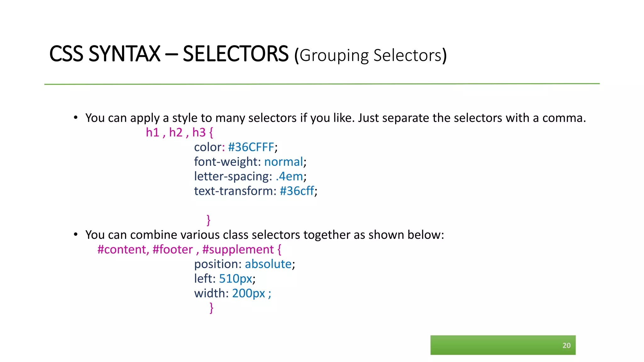Image resolution: width=644 pixels, height=362 pixels.
Task: Click the 'absolute' position value
Action: 268,264
